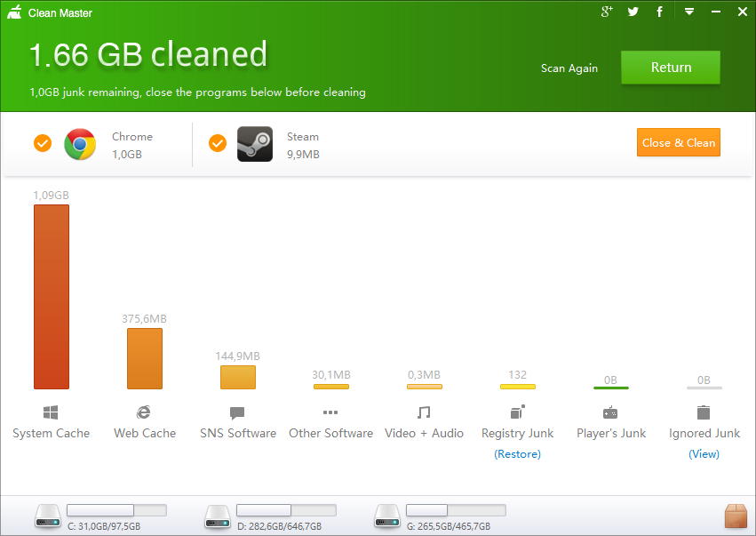This screenshot has height=536, width=756.
Task: Uncheck the Chrome checkbox
Action: tap(42, 143)
